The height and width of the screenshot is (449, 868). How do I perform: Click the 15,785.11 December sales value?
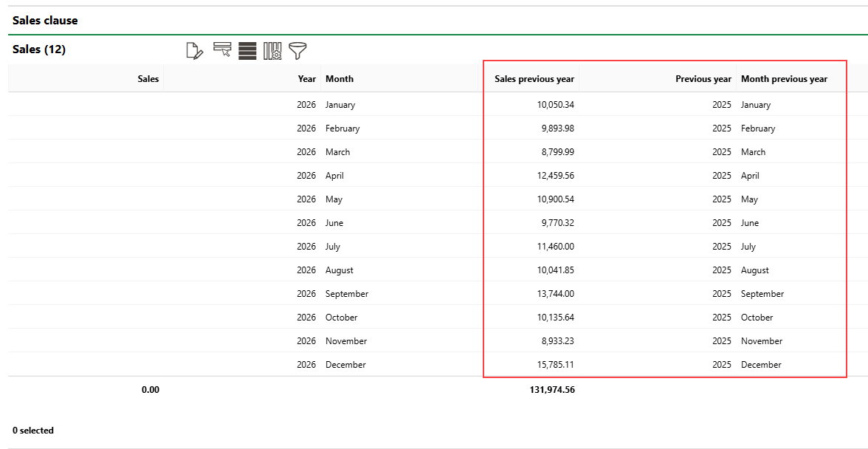click(555, 365)
